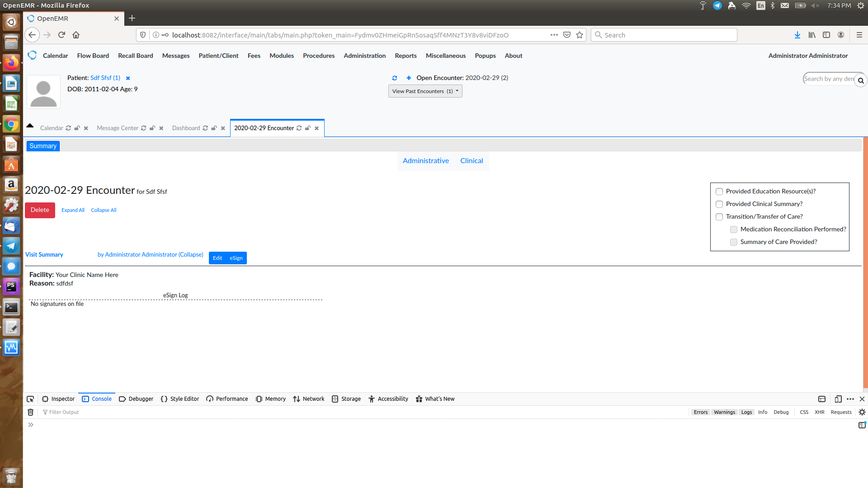Open the Administration menu
The image size is (868, 488).
tap(364, 56)
